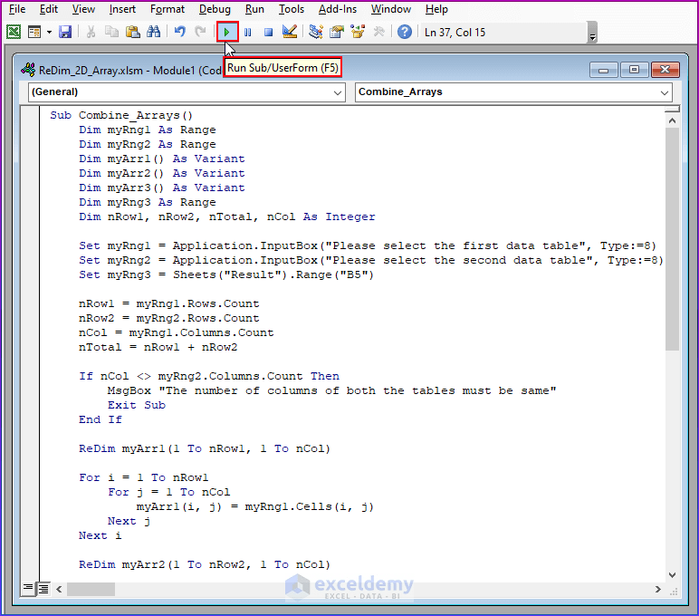Open Properties Window icon
This screenshot has height=616, width=699.
coord(337,32)
